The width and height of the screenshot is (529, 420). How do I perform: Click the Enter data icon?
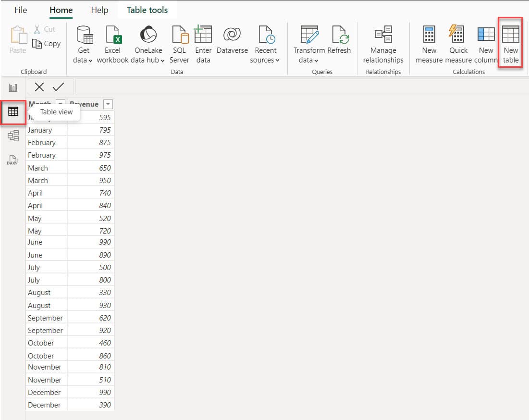pyautogui.click(x=203, y=35)
